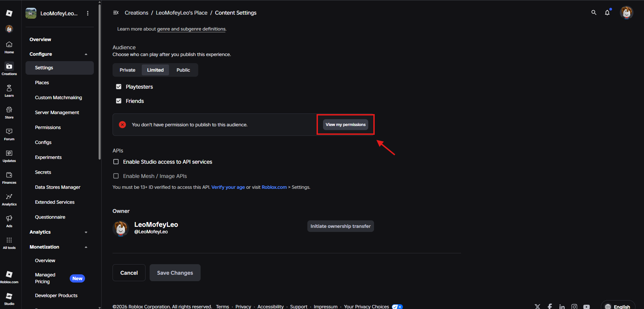Viewport: 644px width, 309px height.
Task: Open the Instagram footer icon
Action: tap(574, 306)
